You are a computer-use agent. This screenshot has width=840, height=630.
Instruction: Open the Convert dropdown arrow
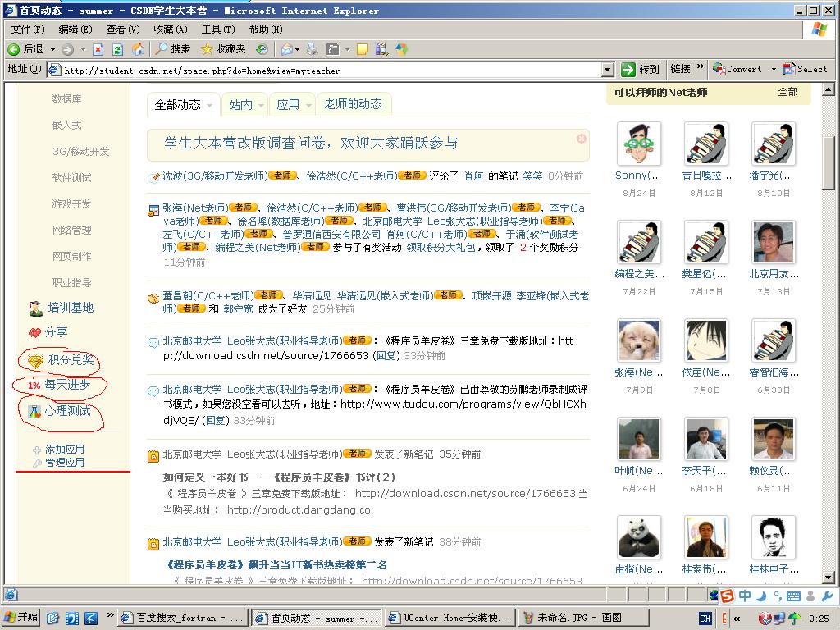[x=774, y=69]
